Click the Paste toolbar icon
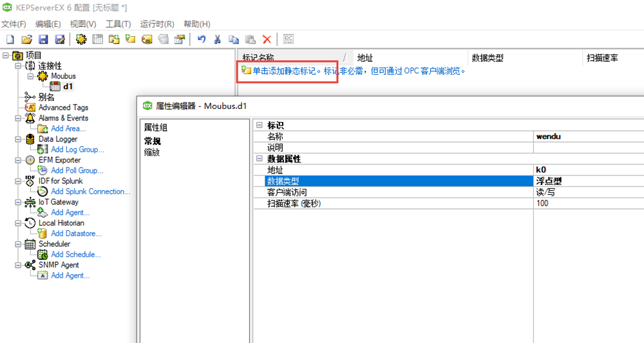Screen dimensions: 644x343 [x=250, y=39]
